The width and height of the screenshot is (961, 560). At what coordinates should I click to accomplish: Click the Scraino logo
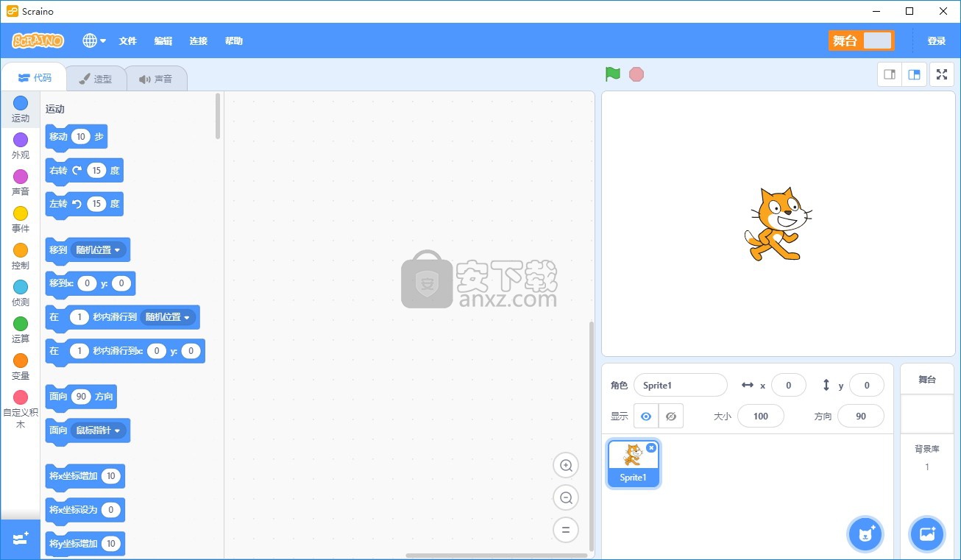pyautogui.click(x=38, y=41)
